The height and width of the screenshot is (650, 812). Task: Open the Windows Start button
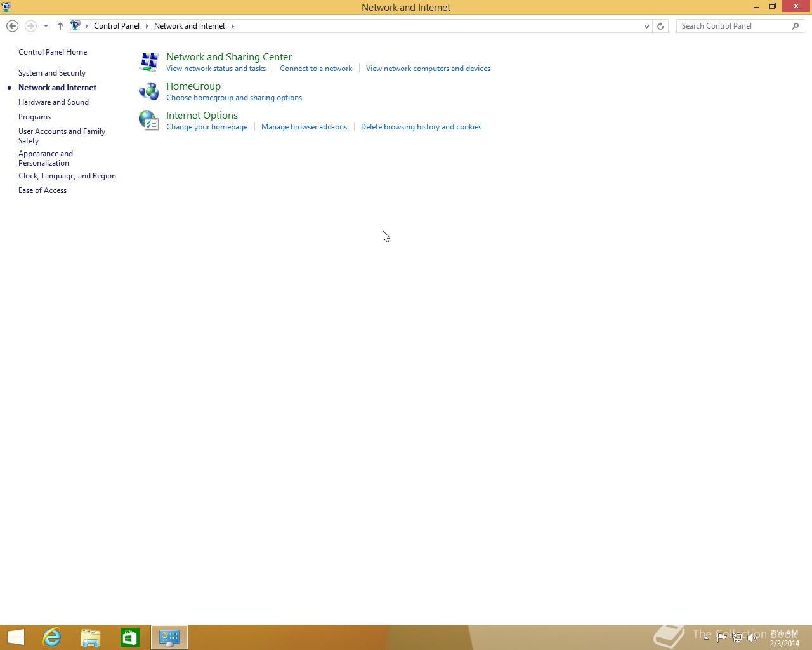coord(15,637)
